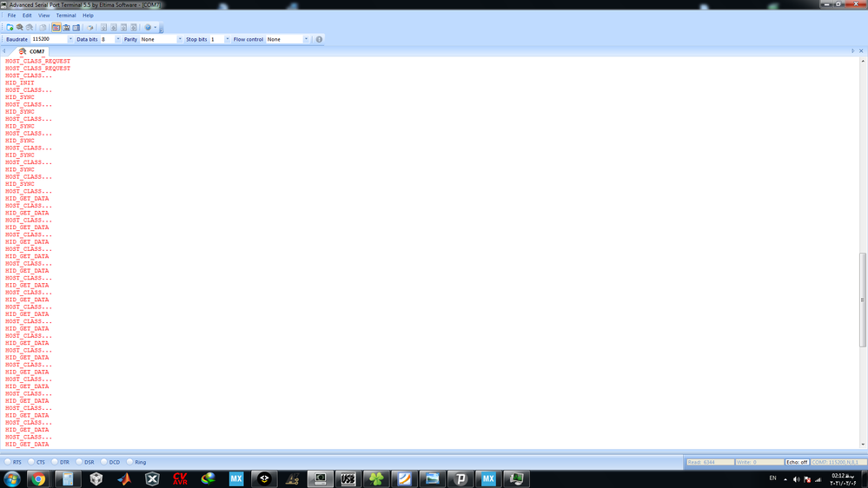Select the COM7 session tab
The height and width of the screenshot is (488, 868).
[x=31, y=51]
